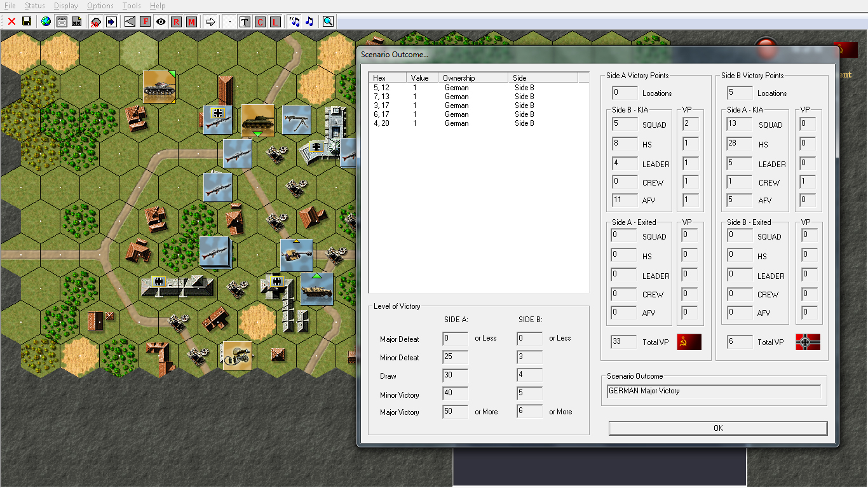The width and height of the screenshot is (868, 488).
Task: Click Side A Locations field showing 0
Action: (x=624, y=93)
